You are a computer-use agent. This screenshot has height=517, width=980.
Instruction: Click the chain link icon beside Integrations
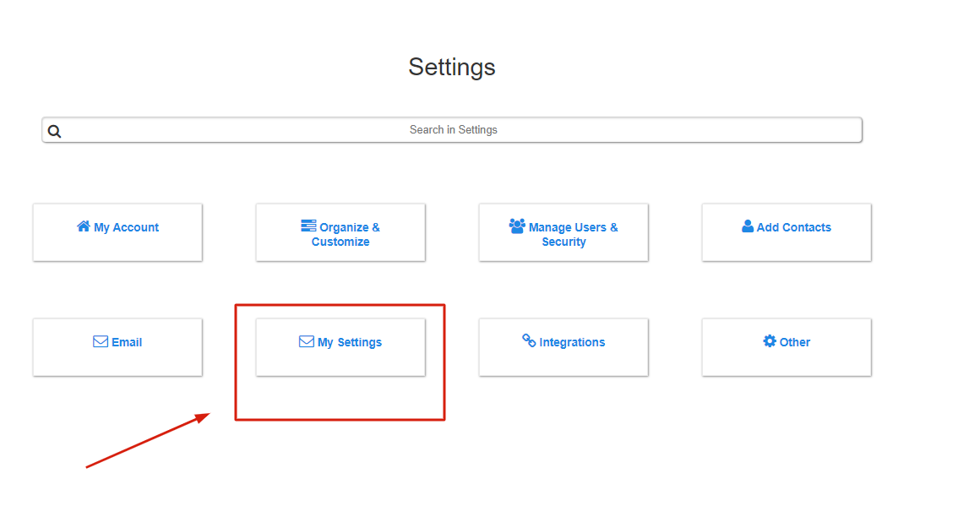click(x=529, y=341)
